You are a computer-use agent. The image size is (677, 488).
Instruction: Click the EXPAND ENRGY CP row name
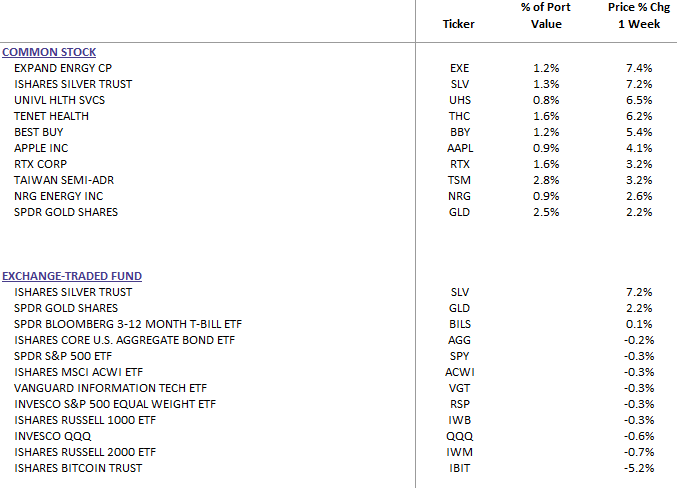pos(57,68)
